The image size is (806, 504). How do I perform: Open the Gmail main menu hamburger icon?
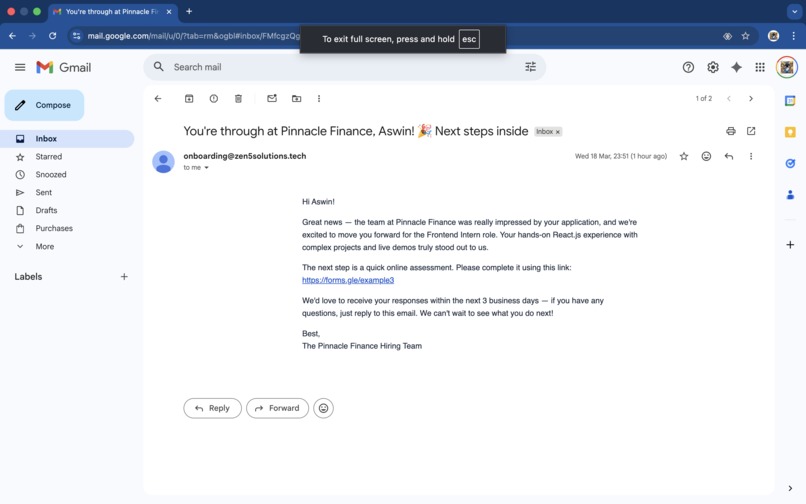pos(20,67)
